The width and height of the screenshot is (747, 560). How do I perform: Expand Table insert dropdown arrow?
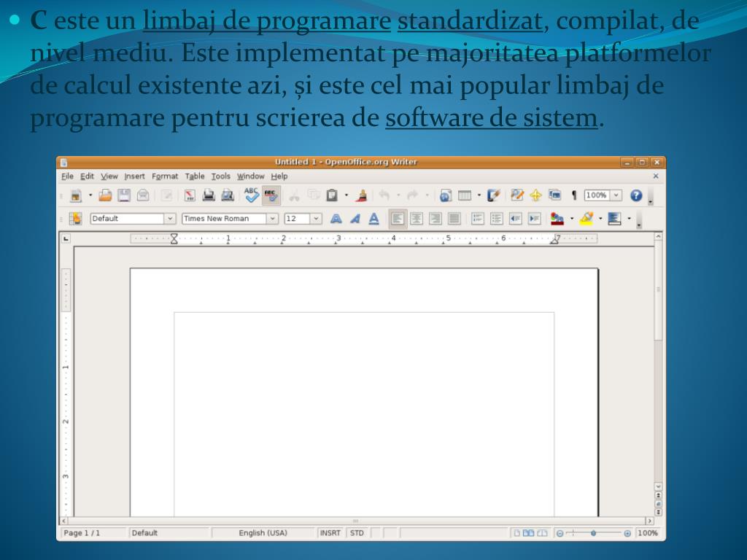click(479, 195)
